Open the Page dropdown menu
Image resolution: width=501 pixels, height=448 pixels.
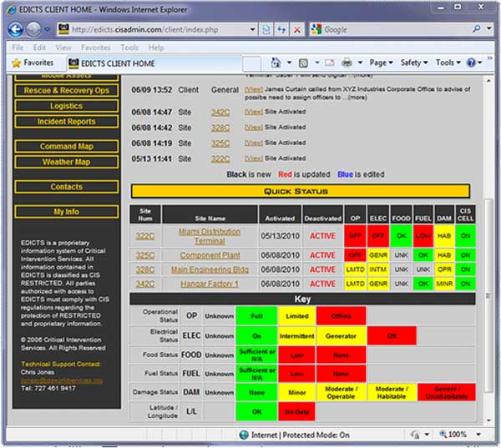tap(381, 63)
